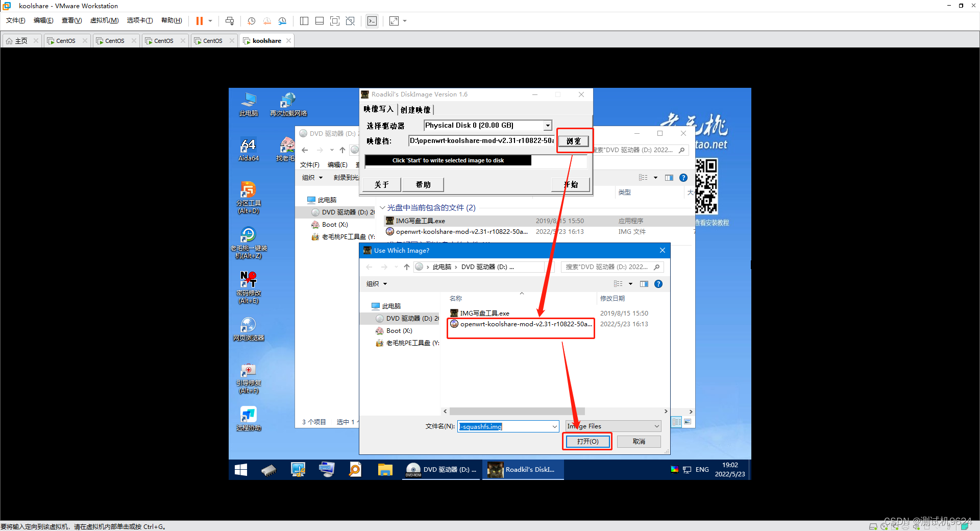Click the search DVD drive box in dialog
This screenshot has height=531, width=980.
click(x=612, y=267)
